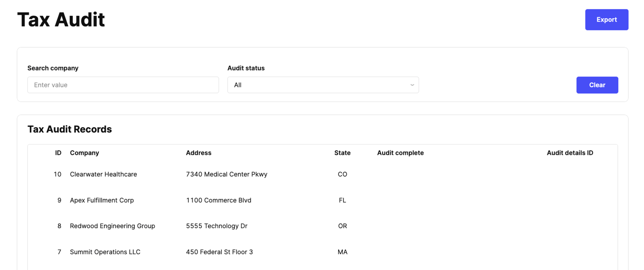Click the Clear button
This screenshot has width=644, height=270.
597,85
